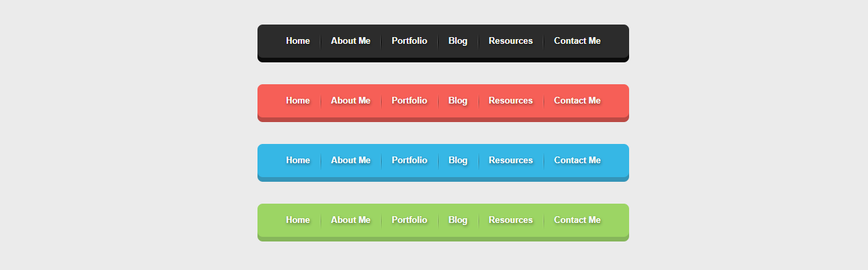Select About Me in the red menu

click(350, 101)
